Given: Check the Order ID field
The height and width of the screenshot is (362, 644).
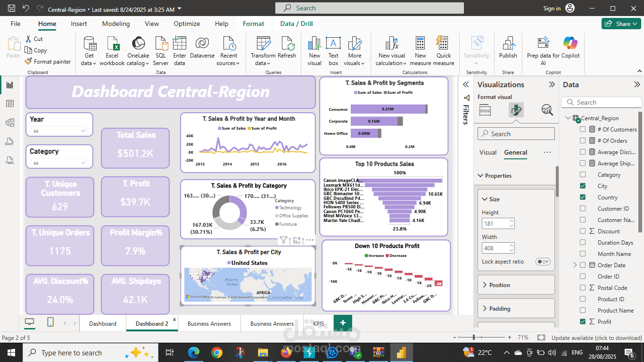Looking at the screenshot, I should 583,277.
